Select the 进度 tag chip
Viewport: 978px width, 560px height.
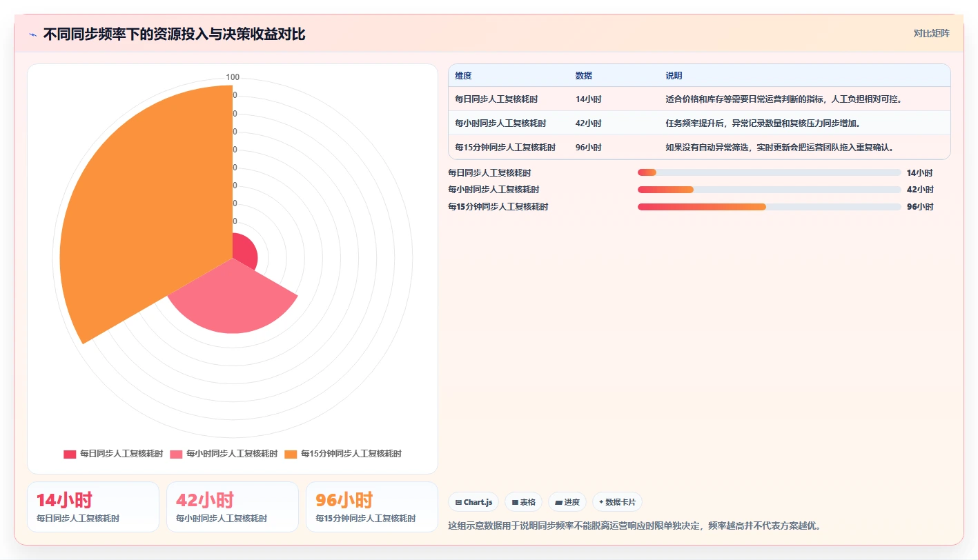pyautogui.click(x=567, y=502)
